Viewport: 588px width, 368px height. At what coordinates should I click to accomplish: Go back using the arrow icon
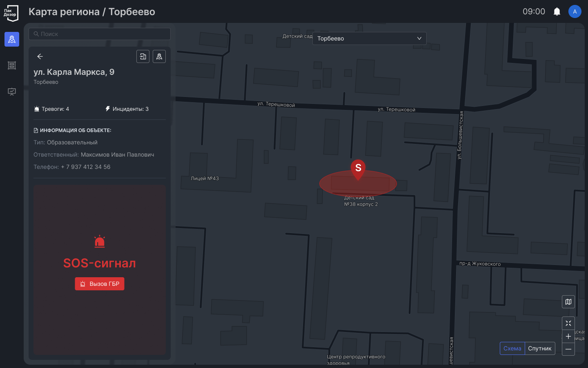point(40,56)
